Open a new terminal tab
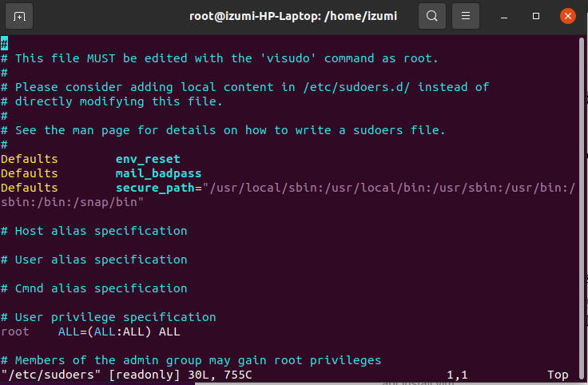 [x=20, y=16]
